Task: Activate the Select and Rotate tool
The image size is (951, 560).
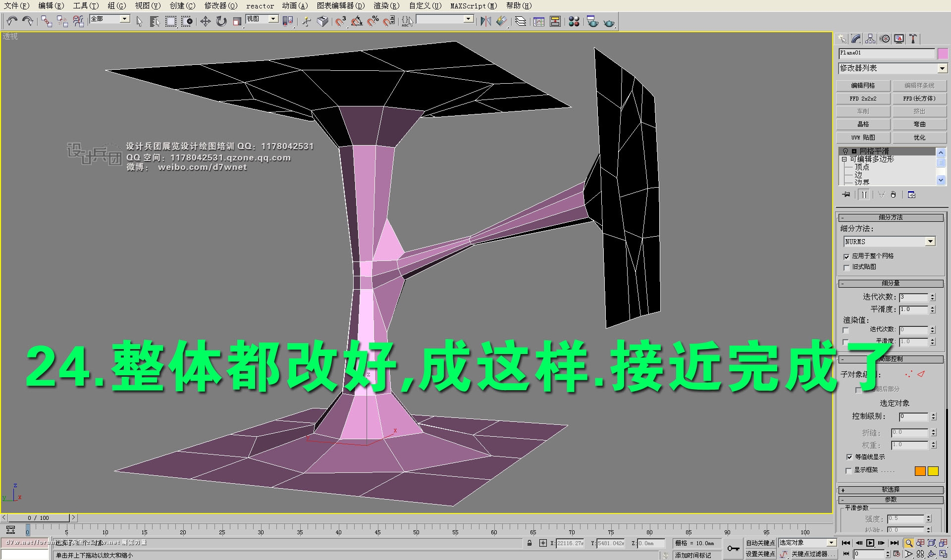Action: pyautogui.click(x=221, y=21)
